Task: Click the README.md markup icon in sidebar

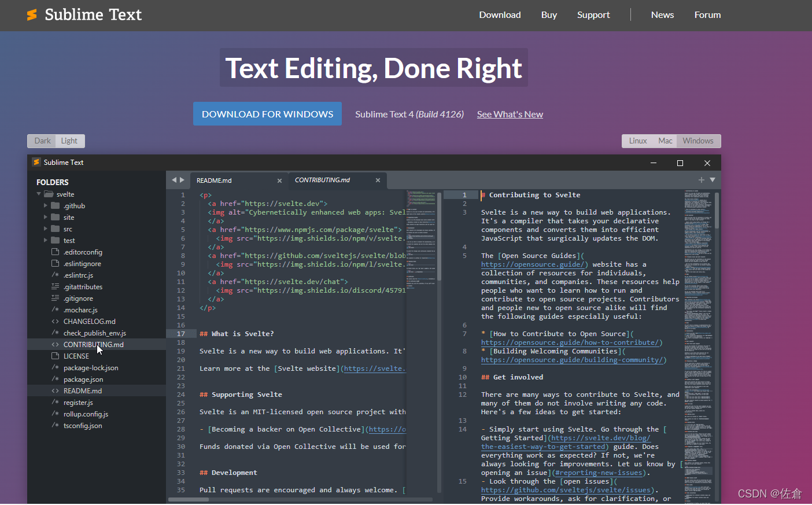Action: tap(56, 390)
